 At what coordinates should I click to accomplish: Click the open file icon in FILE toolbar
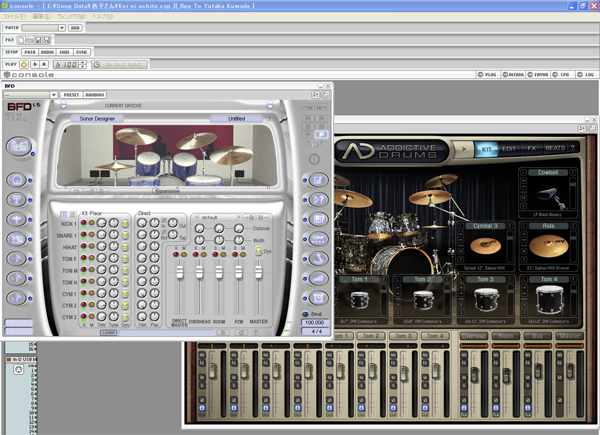click(29, 40)
